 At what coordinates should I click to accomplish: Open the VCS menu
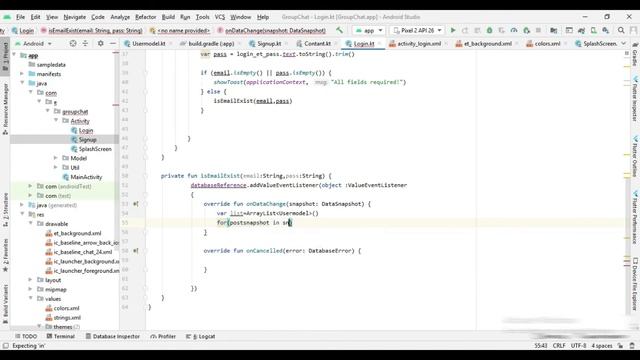[x=220, y=17]
